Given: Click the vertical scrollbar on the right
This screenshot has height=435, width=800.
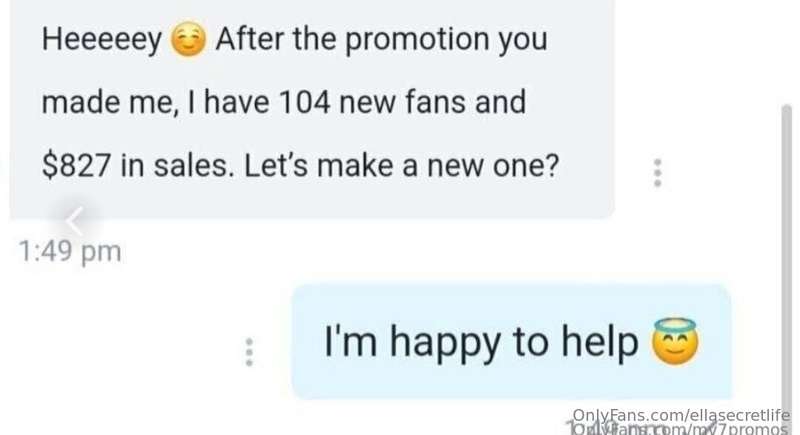Looking at the screenshot, I should click(786, 265).
